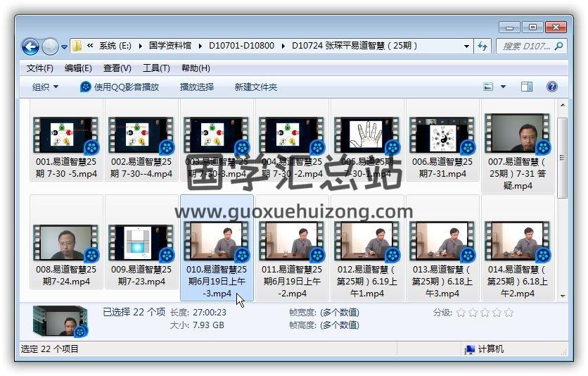
Task: Open the 查看(V) menu
Action: pos(117,68)
